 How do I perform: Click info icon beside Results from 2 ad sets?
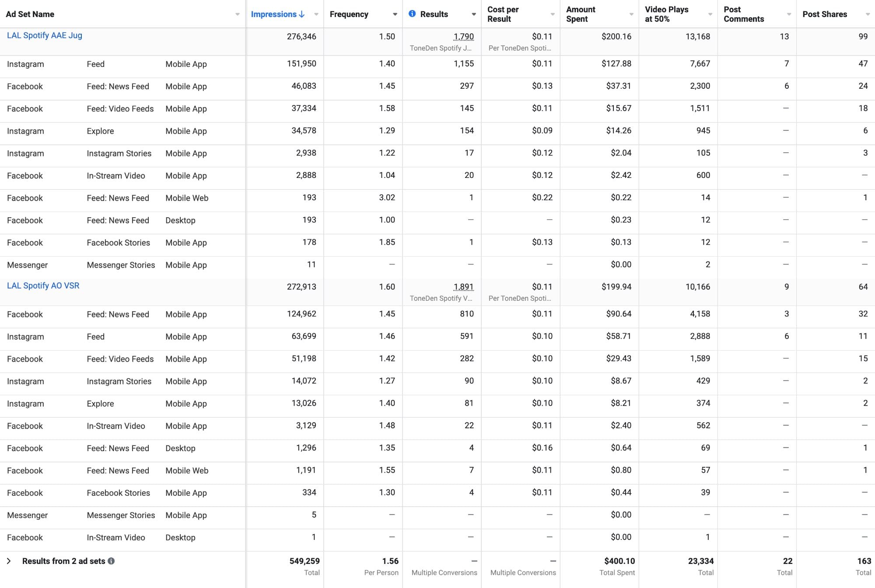pyautogui.click(x=111, y=561)
